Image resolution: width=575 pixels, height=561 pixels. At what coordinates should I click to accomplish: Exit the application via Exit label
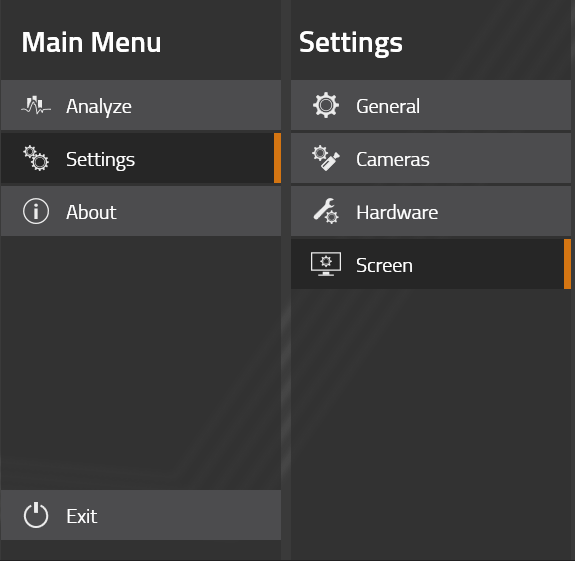(x=82, y=516)
